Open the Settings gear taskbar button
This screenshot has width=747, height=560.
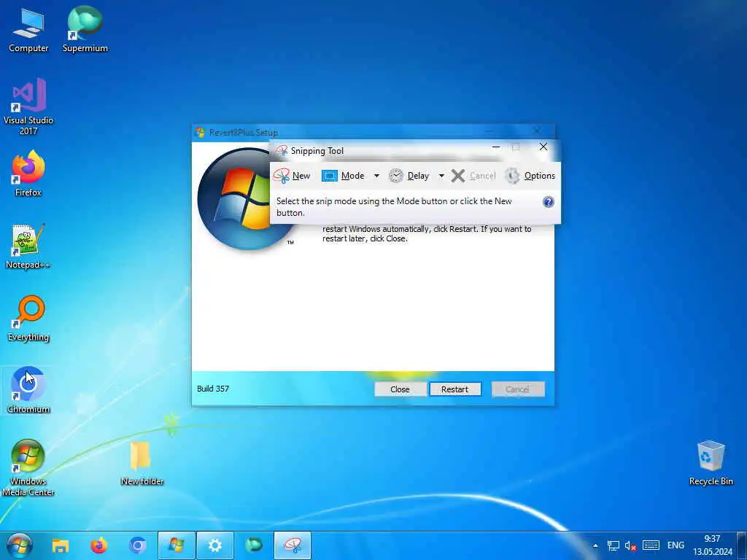[215, 545]
